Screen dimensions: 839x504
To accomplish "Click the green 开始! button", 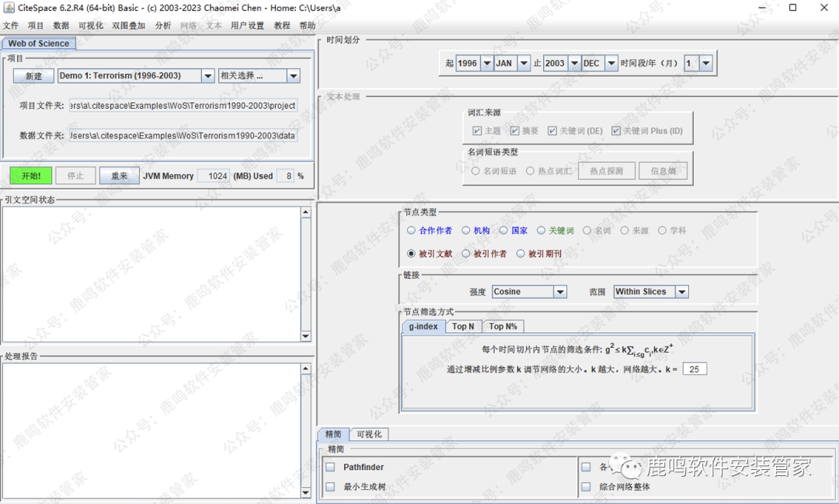I will click(x=31, y=176).
